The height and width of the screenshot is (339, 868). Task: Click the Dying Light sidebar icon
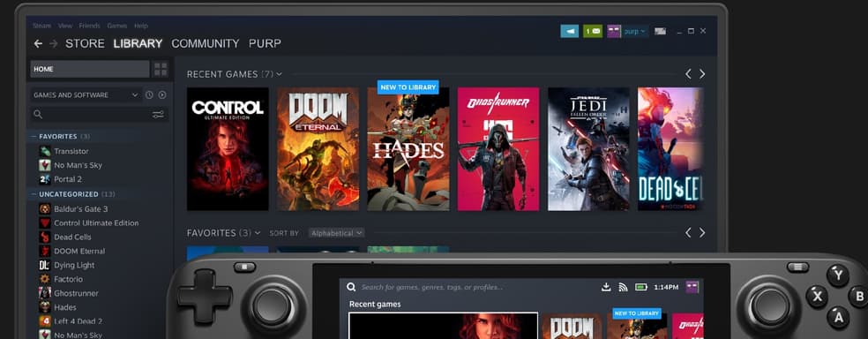click(45, 266)
